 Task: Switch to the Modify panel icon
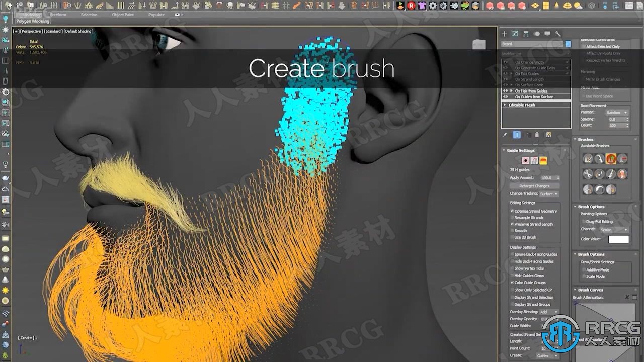tap(515, 34)
